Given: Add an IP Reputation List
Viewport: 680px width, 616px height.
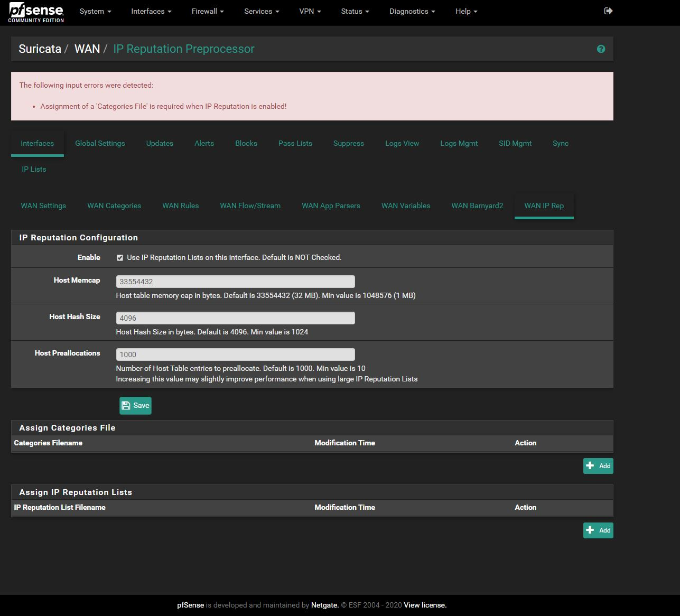Looking at the screenshot, I should click(x=598, y=530).
